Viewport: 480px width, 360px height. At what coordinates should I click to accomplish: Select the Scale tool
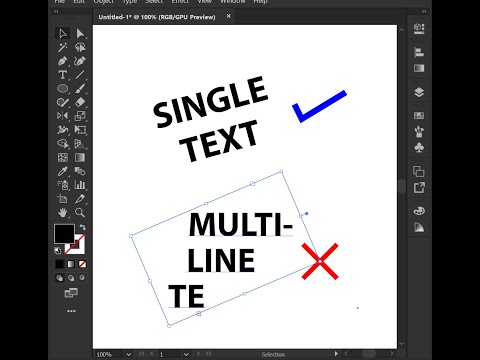pyautogui.click(x=80, y=116)
